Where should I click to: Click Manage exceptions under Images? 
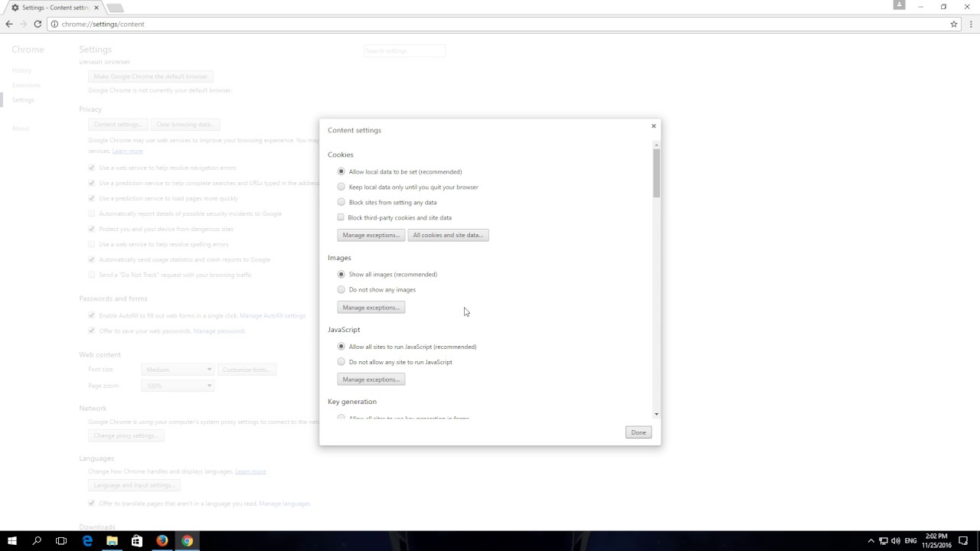point(371,308)
